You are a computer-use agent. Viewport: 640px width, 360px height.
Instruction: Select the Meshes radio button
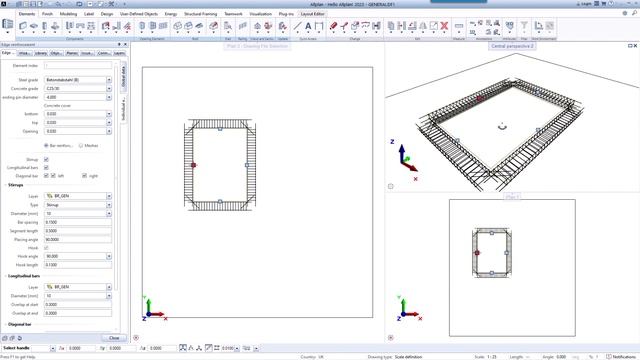pyautogui.click(x=81, y=146)
